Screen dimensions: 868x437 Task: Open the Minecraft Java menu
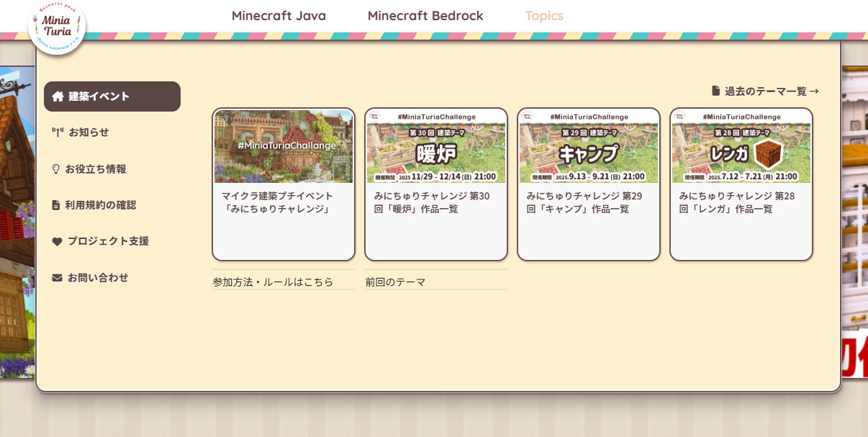279,16
